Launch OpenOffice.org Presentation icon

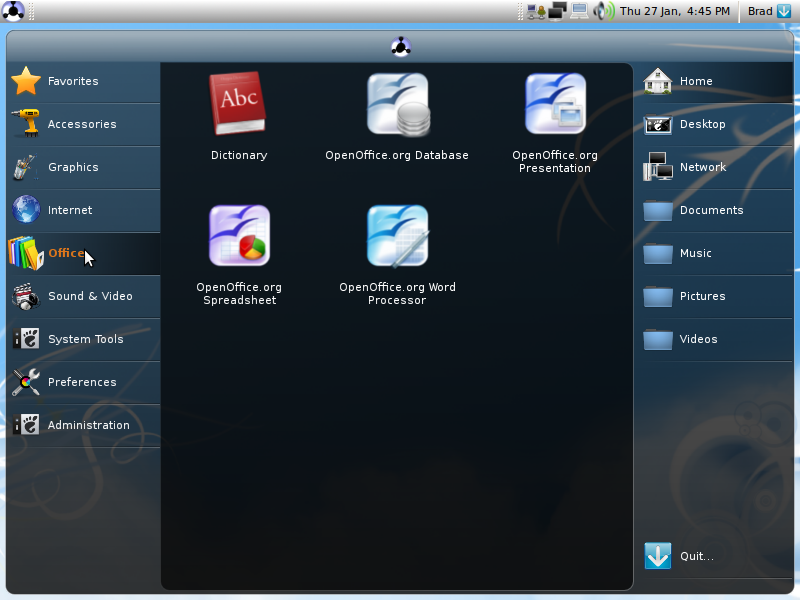(x=556, y=104)
